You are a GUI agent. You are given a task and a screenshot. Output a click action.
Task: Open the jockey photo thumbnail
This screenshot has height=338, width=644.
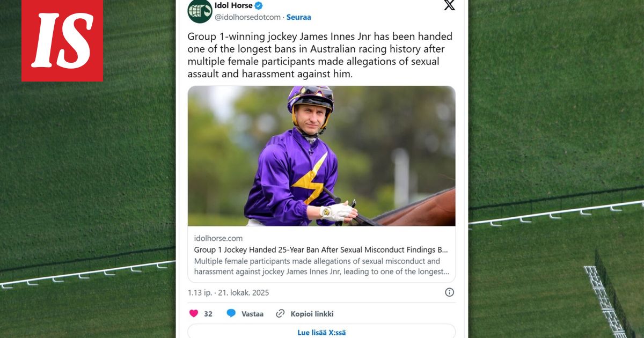[321, 156]
